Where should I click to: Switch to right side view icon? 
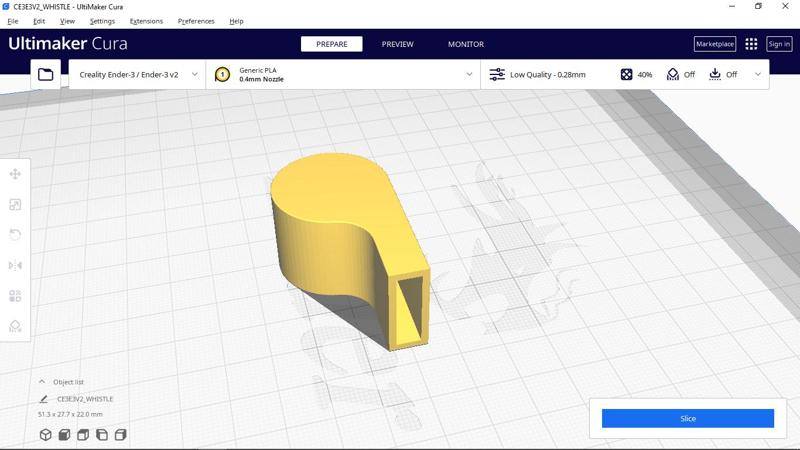click(x=120, y=435)
